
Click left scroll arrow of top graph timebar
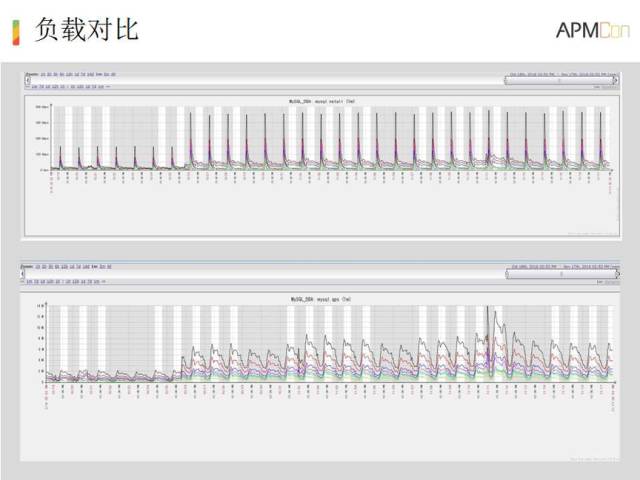point(28,80)
